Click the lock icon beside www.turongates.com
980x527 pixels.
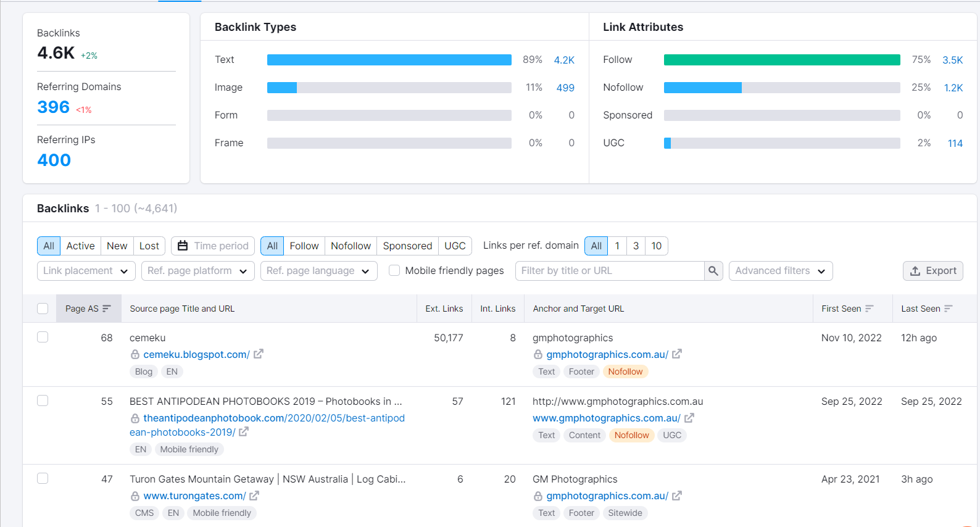tap(135, 496)
